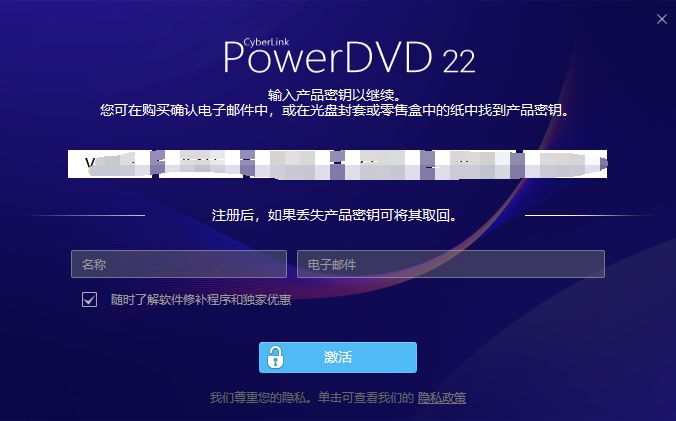Click the divider line right of 取回
Image resolution: width=676 pixels, height=421 pixels.
click(x=588, y=215)
